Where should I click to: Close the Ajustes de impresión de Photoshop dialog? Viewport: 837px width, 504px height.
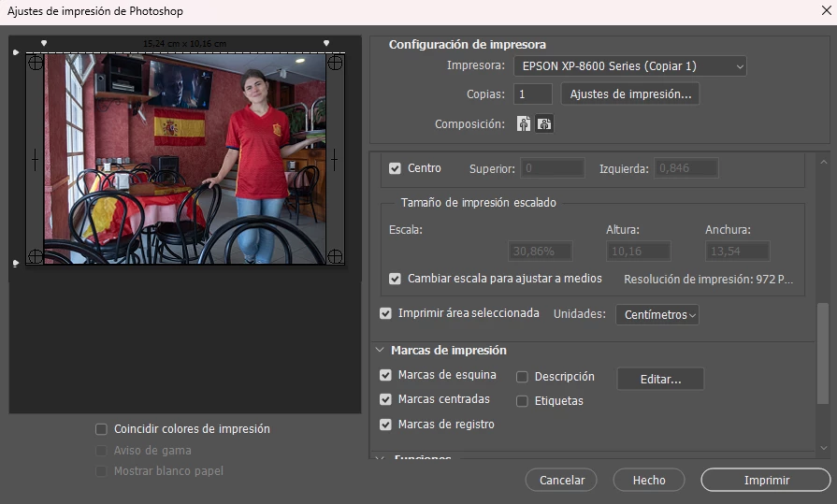tap(827, 10)
